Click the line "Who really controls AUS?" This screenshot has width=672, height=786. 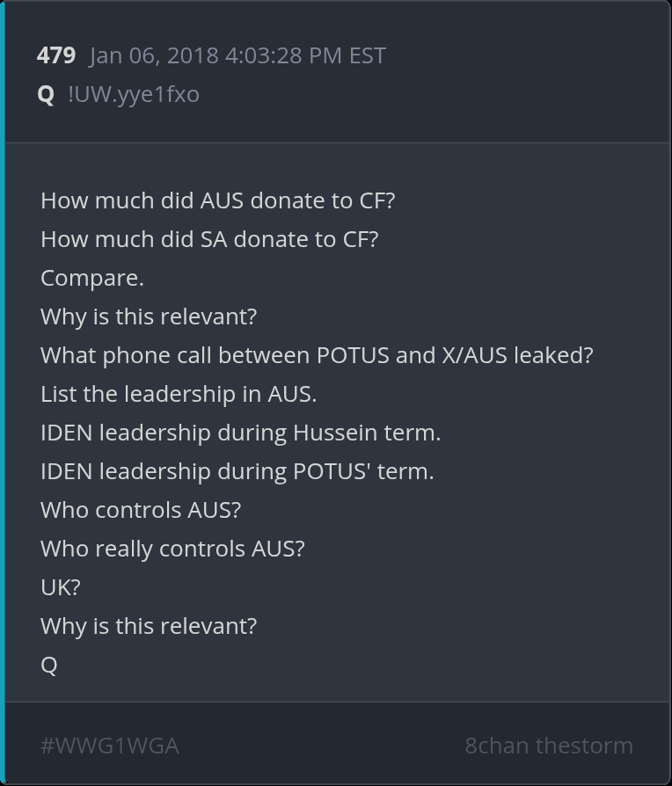(x=172, y=549)
